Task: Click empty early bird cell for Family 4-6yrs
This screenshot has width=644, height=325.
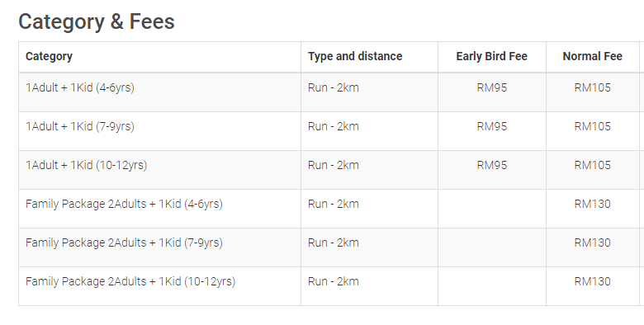Action: [492, 209]
